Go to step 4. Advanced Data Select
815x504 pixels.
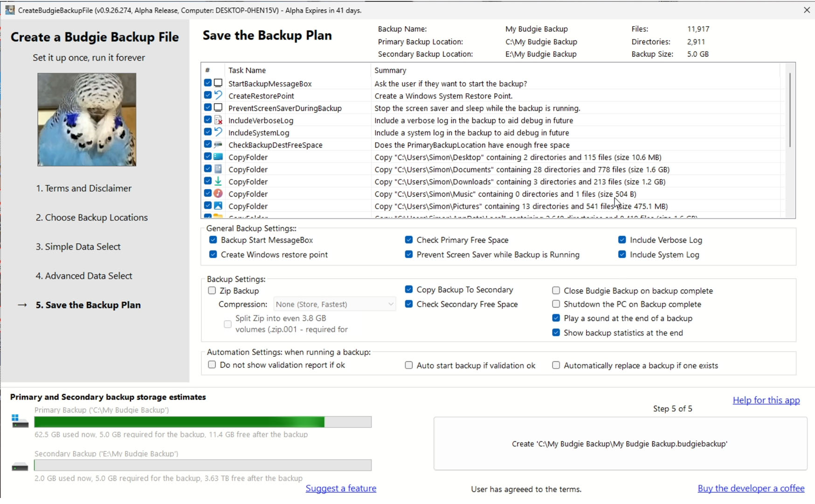click(x=83, y=276)
